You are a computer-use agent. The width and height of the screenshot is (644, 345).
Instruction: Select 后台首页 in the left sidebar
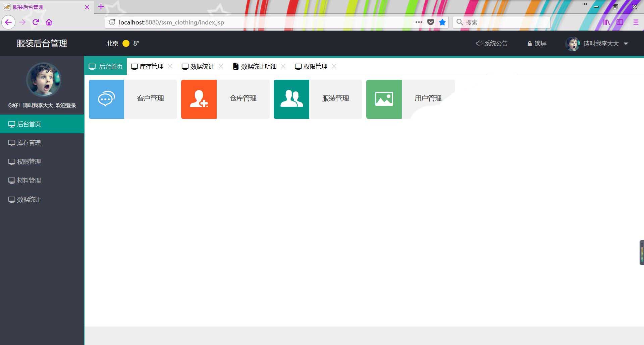[x=42, y=124]
